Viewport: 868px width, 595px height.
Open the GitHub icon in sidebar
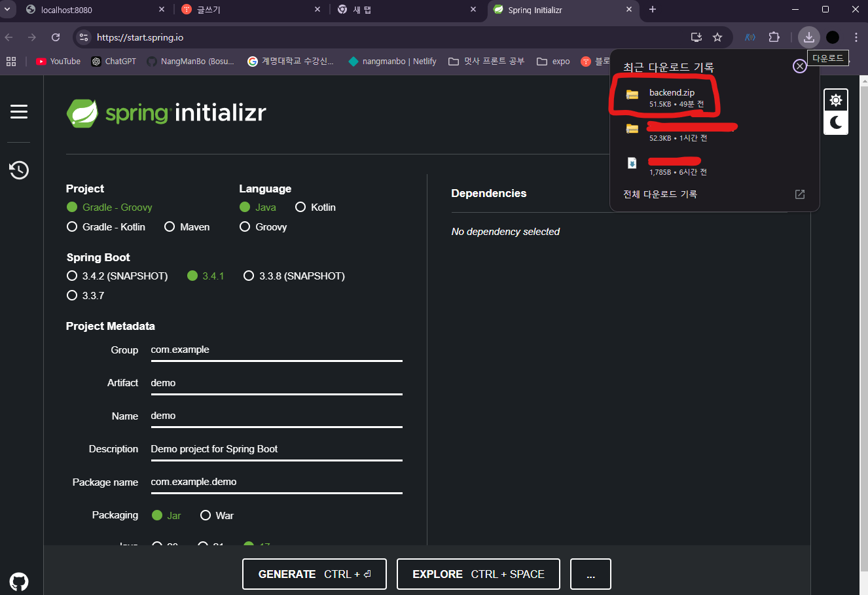pos(19,581)
